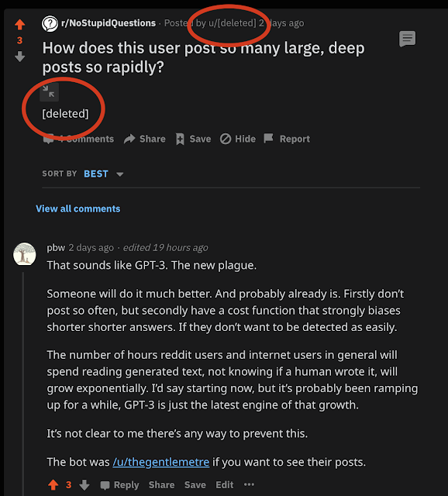
Task: Collapse the post body with shrink arrows
Action: tap(49, 92)
